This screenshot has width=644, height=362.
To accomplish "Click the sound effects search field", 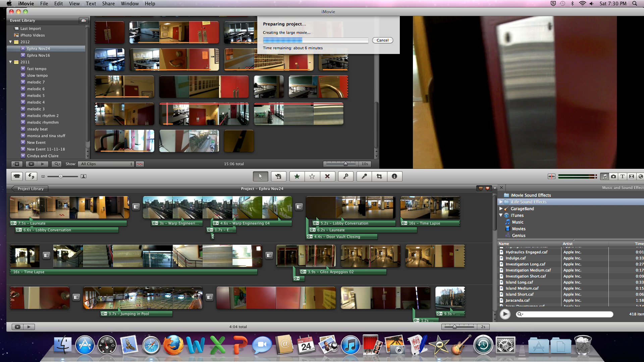I will [565, 314].
